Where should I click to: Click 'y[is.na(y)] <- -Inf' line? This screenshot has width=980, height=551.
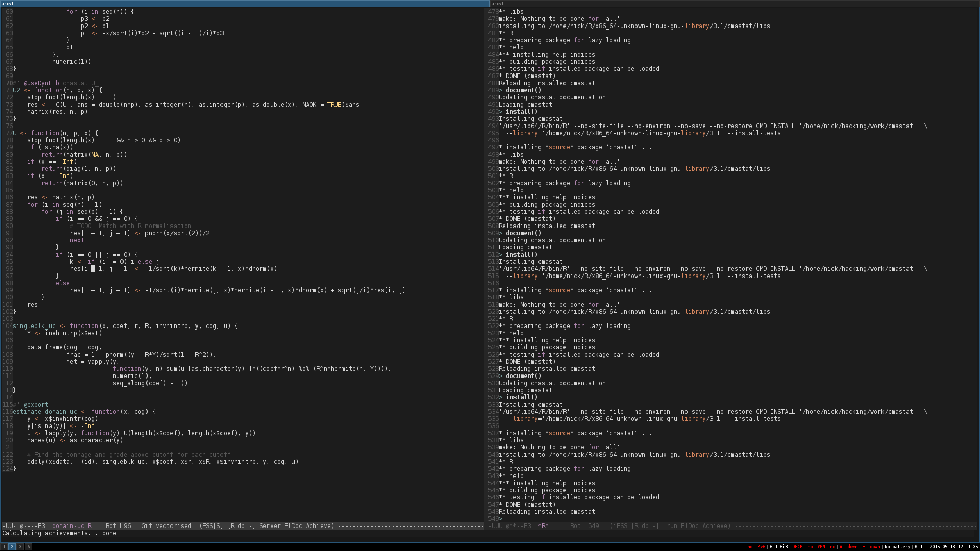coord(61,426)
